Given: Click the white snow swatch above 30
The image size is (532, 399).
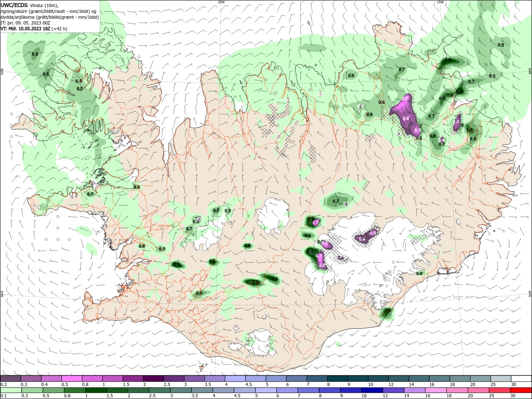Looking at the screenshot, I should 521,378.
